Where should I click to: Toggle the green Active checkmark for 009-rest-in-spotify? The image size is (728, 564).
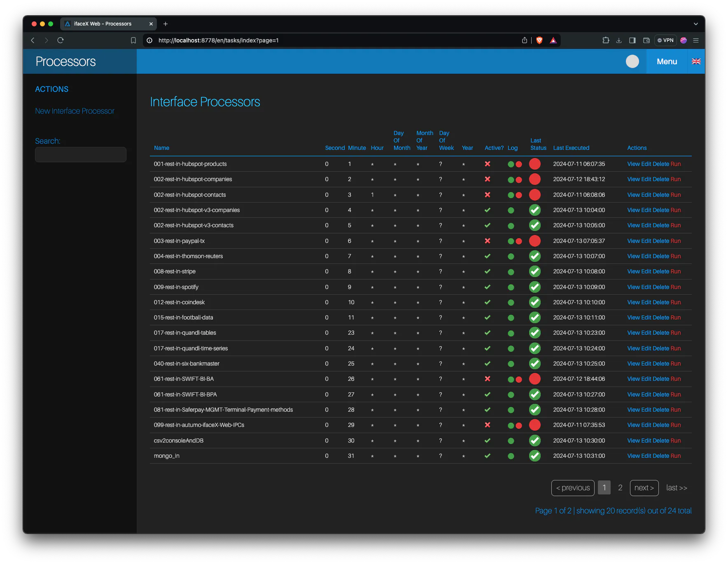[x=488, y=287]
